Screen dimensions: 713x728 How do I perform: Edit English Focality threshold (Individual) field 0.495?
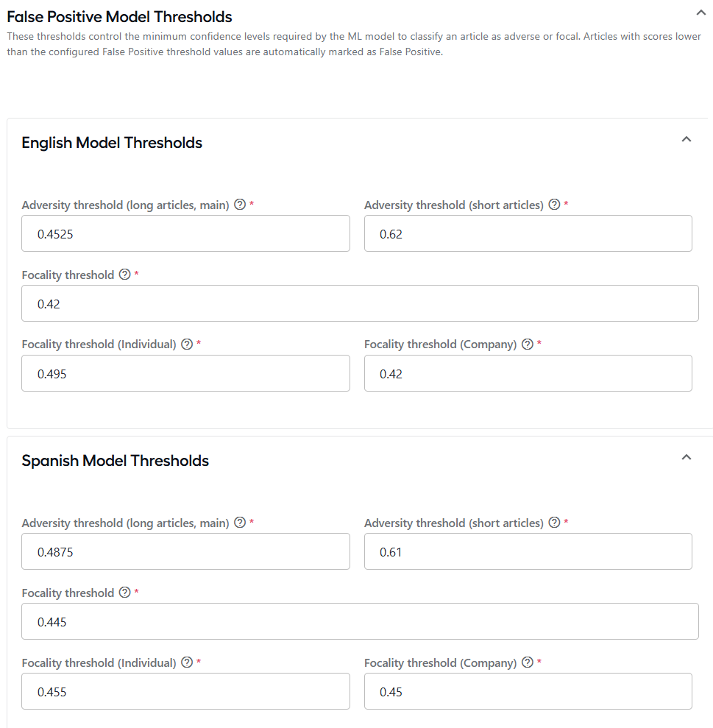(x=185, y=373)
